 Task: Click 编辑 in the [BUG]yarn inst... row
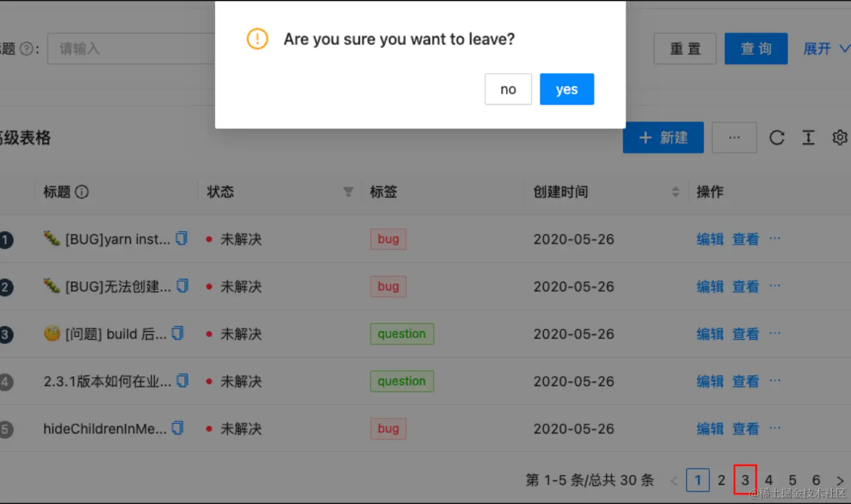point(710,239)
